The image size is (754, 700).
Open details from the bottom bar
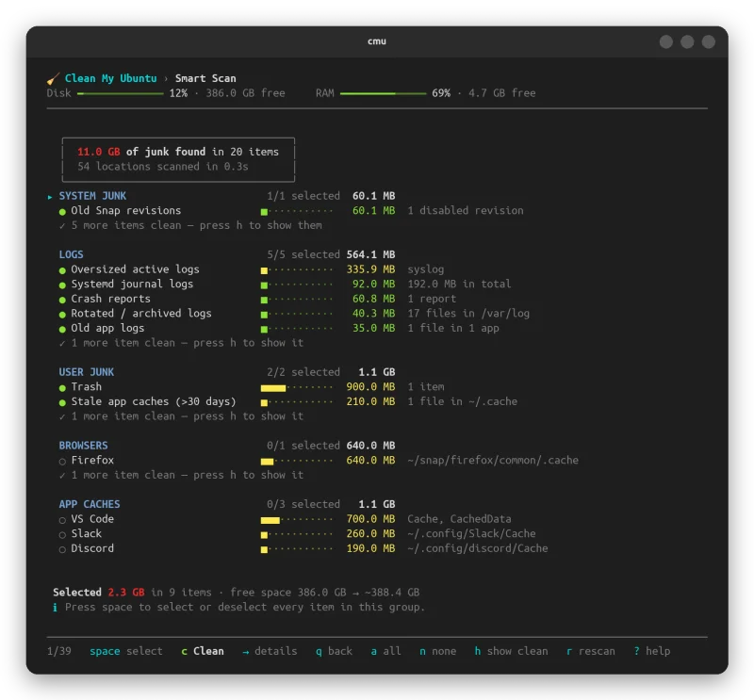270,651
